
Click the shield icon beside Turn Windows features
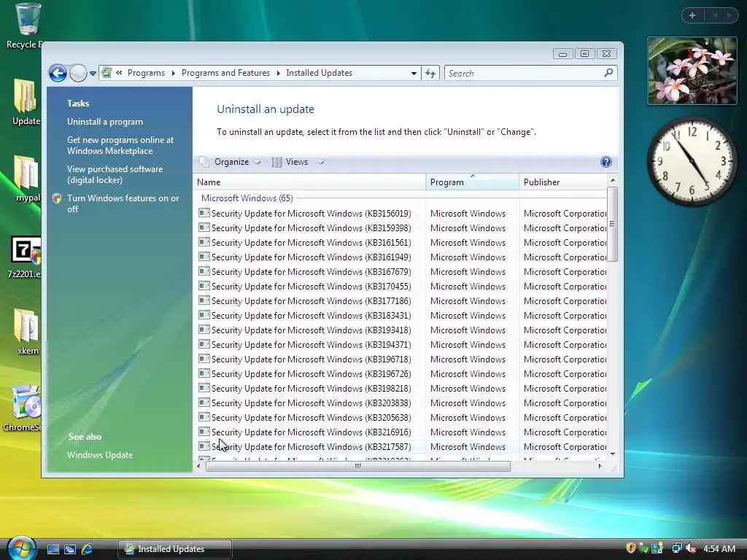pyautogui.click(x=57, y=198)
